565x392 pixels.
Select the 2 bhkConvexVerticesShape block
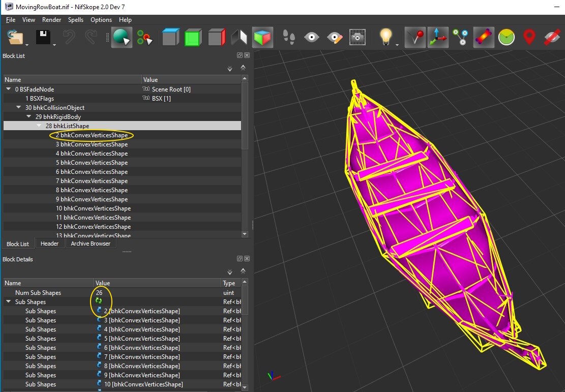pos(92,135)
